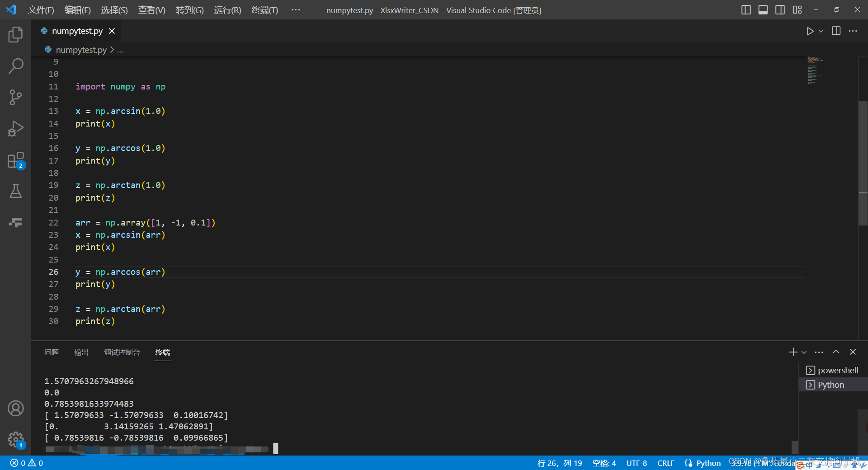
Task: Open the 终端(T) menu
Action: pos(264,10)
